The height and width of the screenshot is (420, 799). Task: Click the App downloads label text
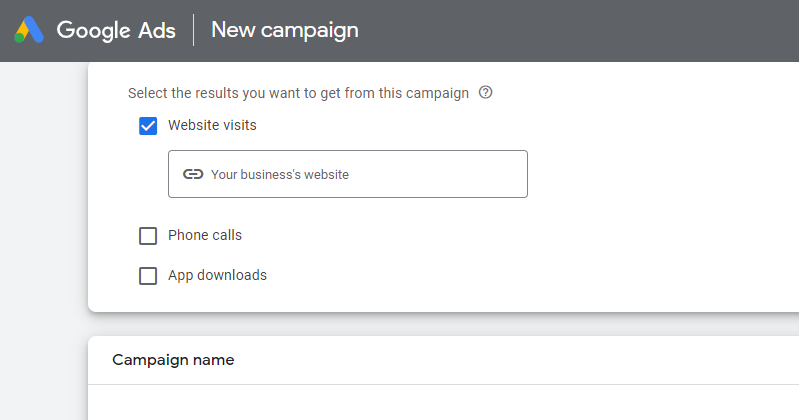[x=217, y=275]
